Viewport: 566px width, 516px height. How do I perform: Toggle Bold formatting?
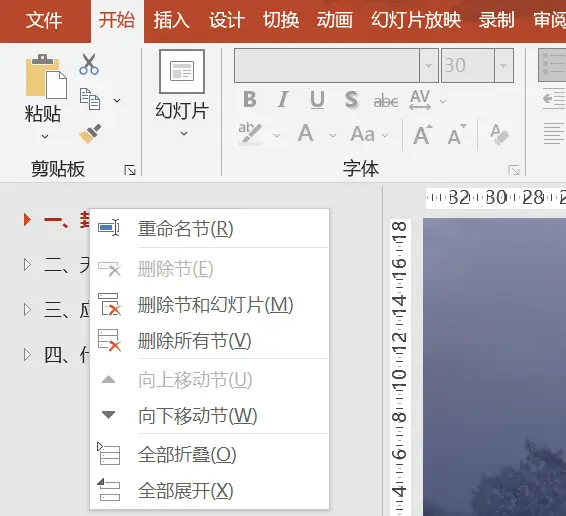pos(250,99)
